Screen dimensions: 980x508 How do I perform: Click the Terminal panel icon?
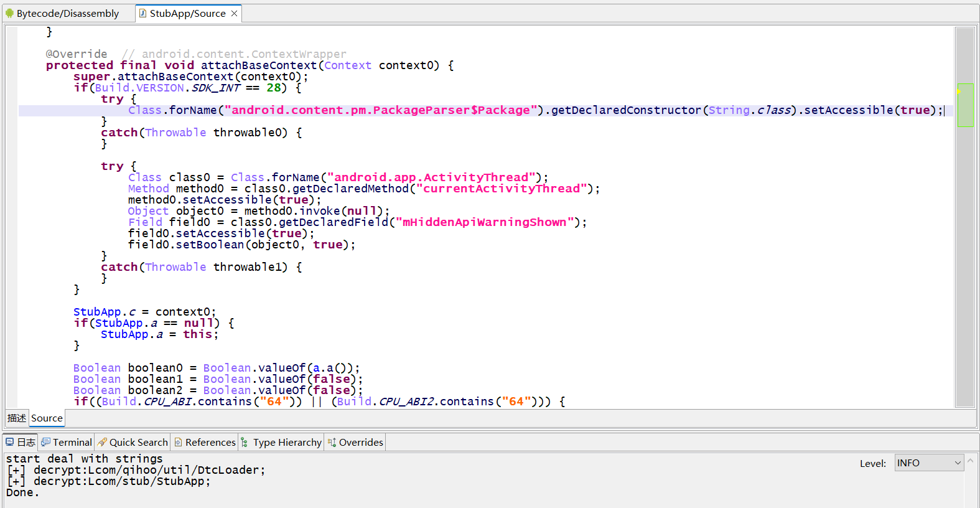pos(45,442)
